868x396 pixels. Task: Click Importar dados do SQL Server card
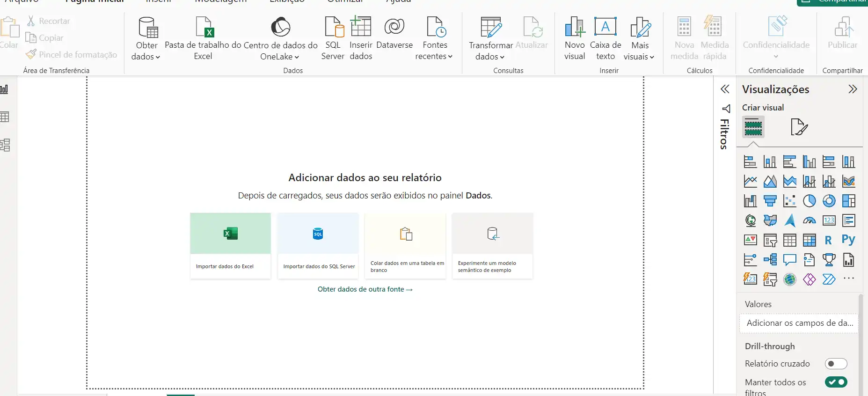[318, 246]
